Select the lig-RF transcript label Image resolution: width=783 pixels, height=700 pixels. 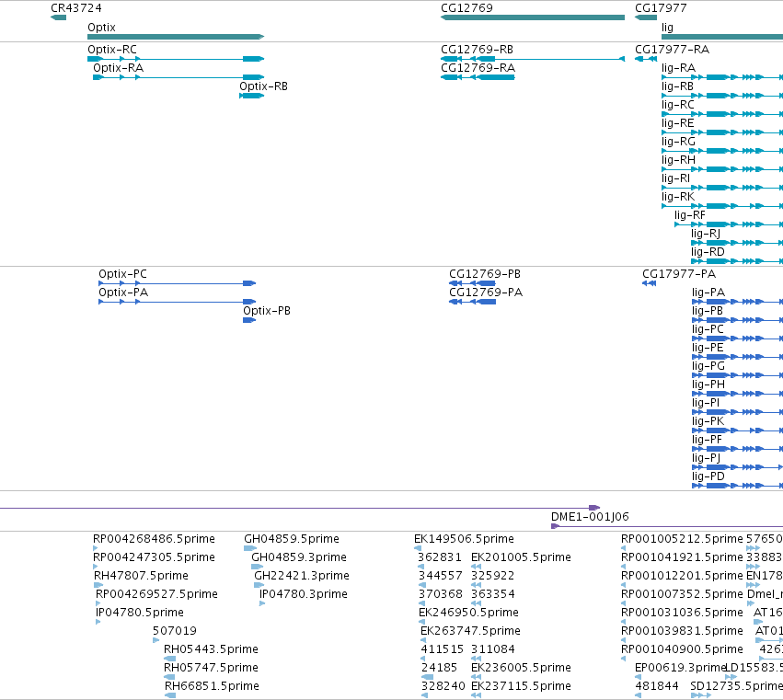tap(690, 215)
